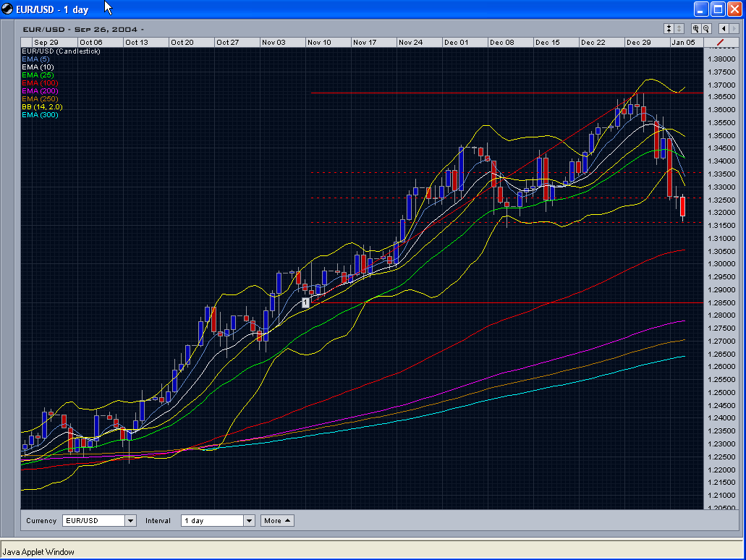Open the Currency dropdown arrow
Image resolution: width=746 pixels, height=560 pixels.
[x=131, y=520]
